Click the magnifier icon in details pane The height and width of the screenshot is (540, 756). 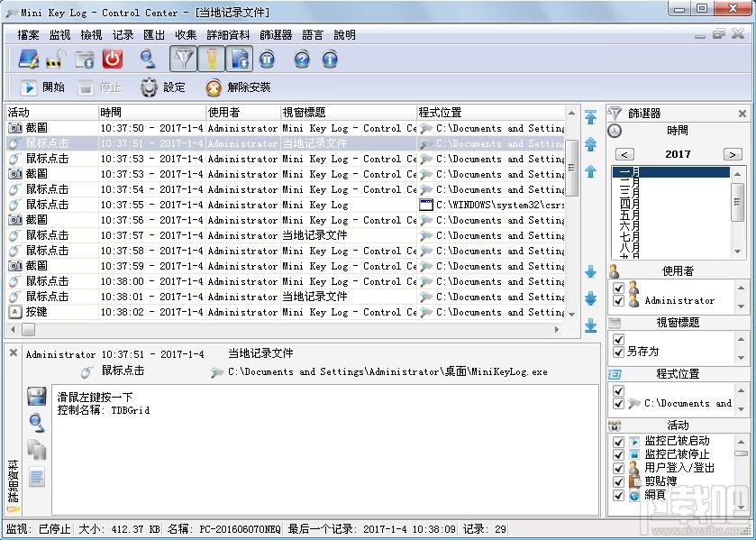pyautogui.click(x=37, y=423)
